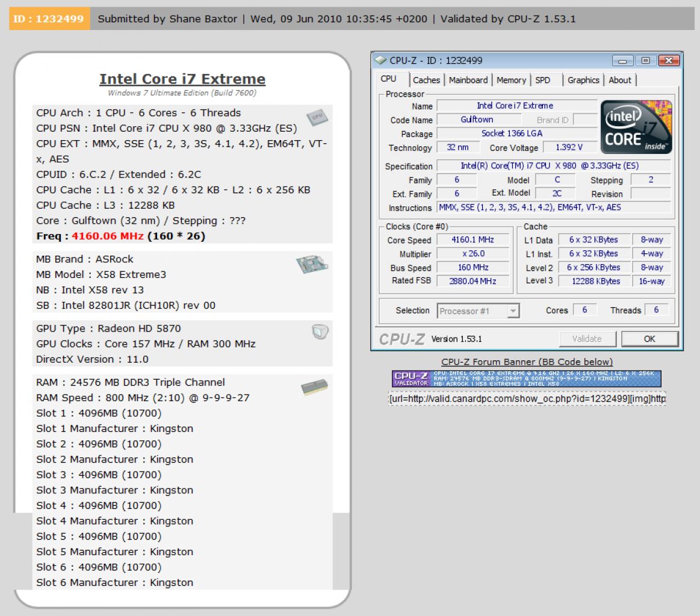Click the RAM module icon beside RAM info
700x616 pixels.
click(315, 387)
